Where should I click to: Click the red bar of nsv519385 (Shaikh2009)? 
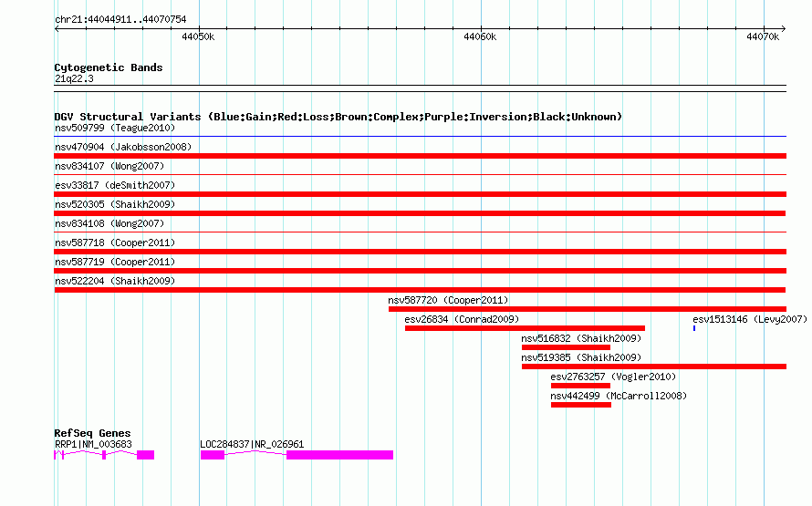[x=653, y=367]
